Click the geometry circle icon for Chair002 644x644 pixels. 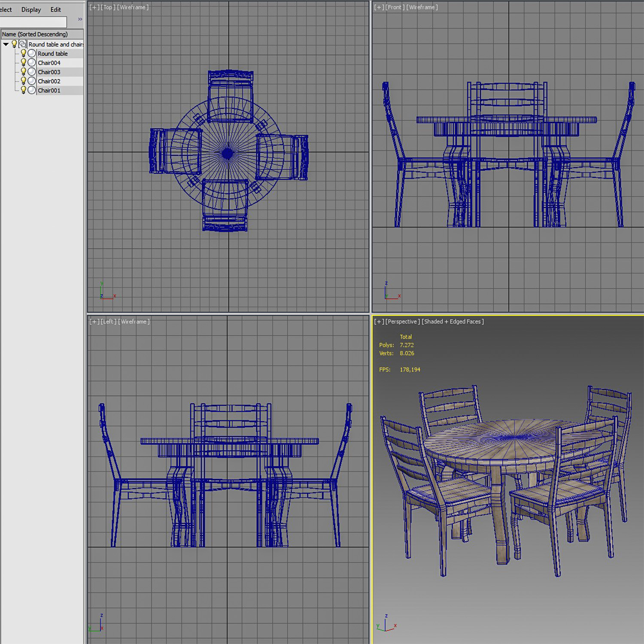32,81
